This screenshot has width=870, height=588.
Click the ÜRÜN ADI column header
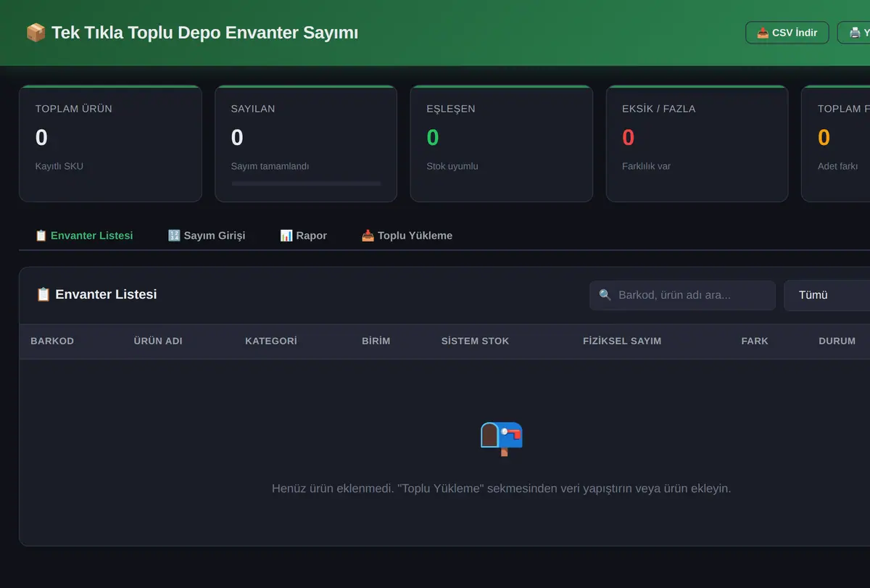[158, 341]
